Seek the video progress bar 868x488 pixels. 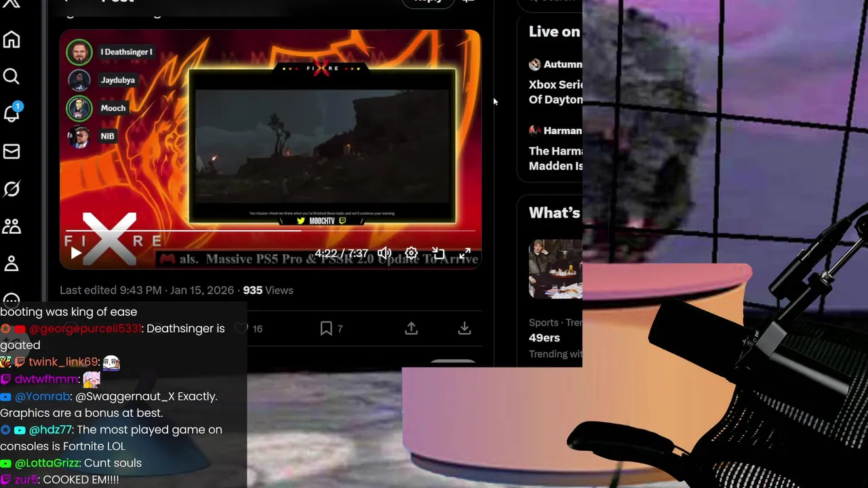pyautogui.click(x=271, y=230)
